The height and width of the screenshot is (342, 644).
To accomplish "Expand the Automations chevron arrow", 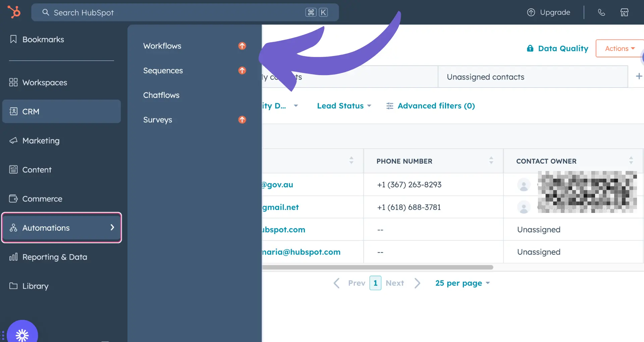I will coord(112,227).
